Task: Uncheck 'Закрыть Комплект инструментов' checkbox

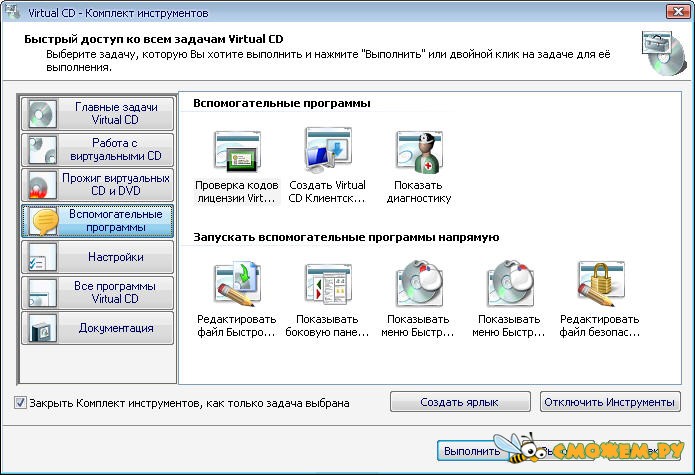Action: [20, 402]
